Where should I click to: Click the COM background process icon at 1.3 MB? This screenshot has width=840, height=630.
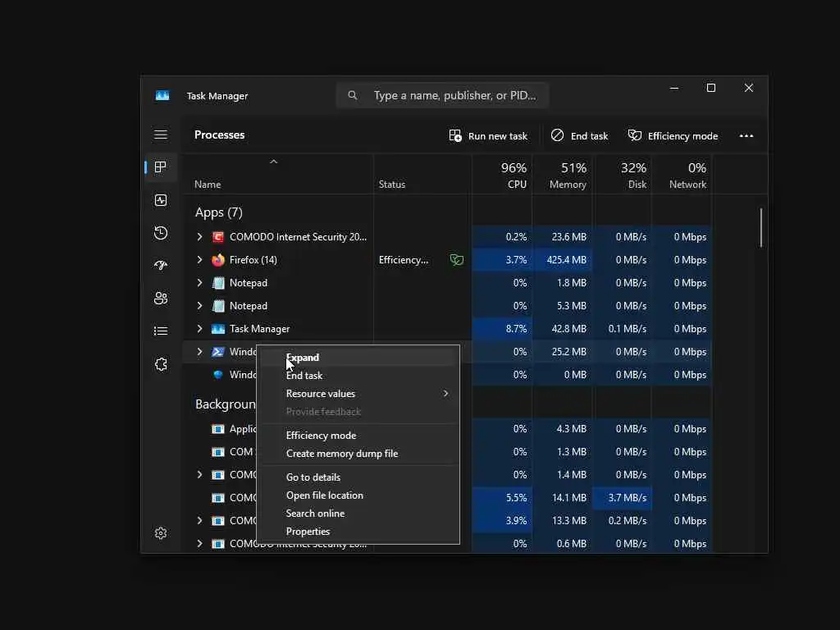(218, 452)
